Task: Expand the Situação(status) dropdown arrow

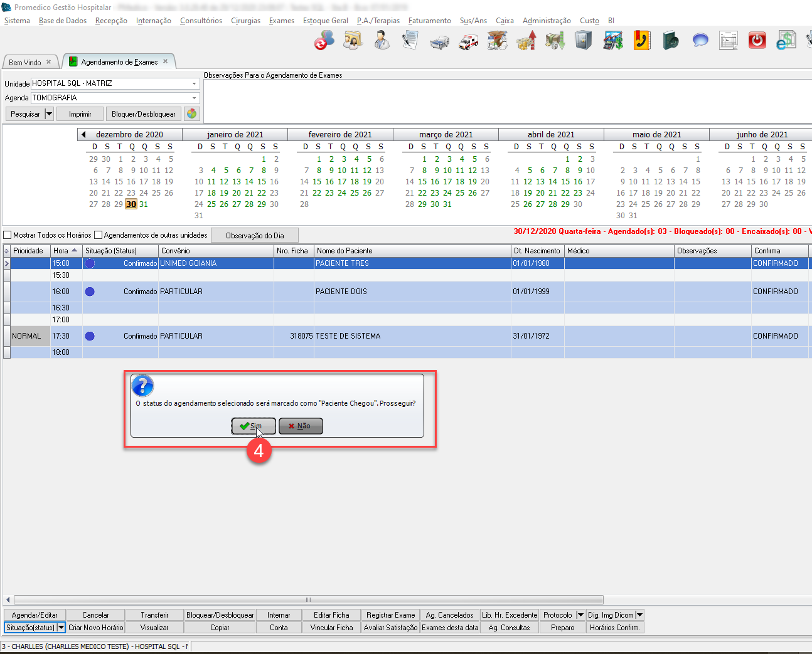Action: tap(61, 628)
